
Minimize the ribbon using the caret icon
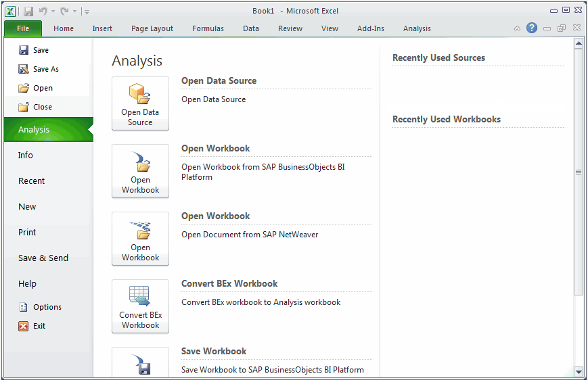(518, 28)
